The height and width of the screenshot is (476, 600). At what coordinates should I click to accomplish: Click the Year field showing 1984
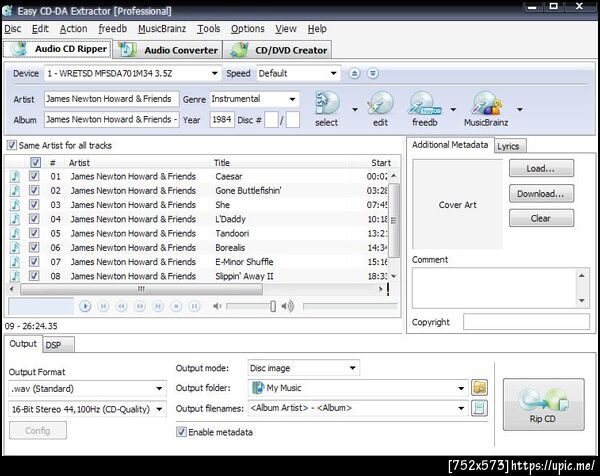pyautogui.click(x=222, y=120)
